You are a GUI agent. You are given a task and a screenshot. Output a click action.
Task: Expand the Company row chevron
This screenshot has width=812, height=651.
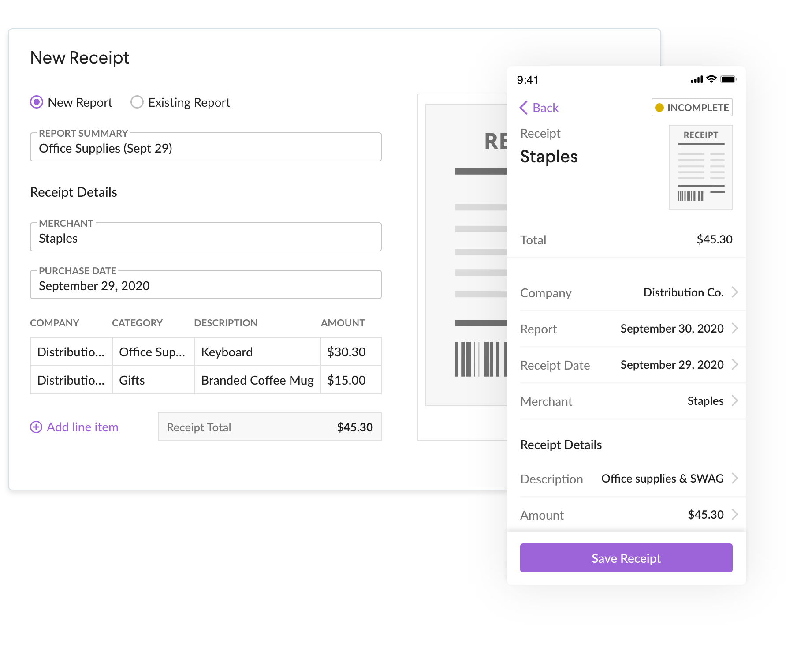pyautogui.click(x=734, y=292)
